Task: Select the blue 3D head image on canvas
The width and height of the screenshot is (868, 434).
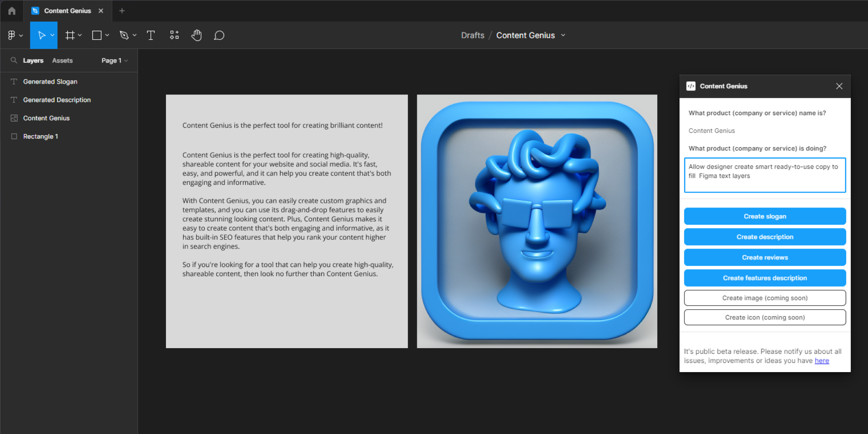Action: [537, 221]
